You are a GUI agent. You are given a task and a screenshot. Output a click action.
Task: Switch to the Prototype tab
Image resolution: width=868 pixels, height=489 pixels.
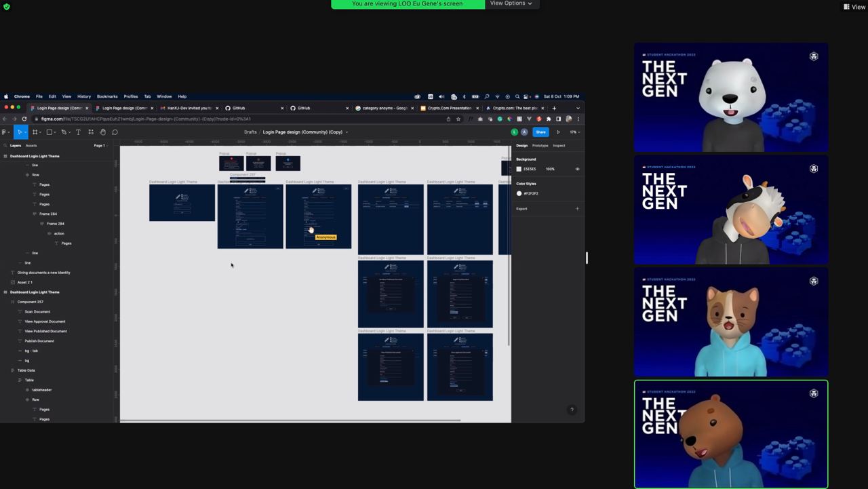[540, 145]
